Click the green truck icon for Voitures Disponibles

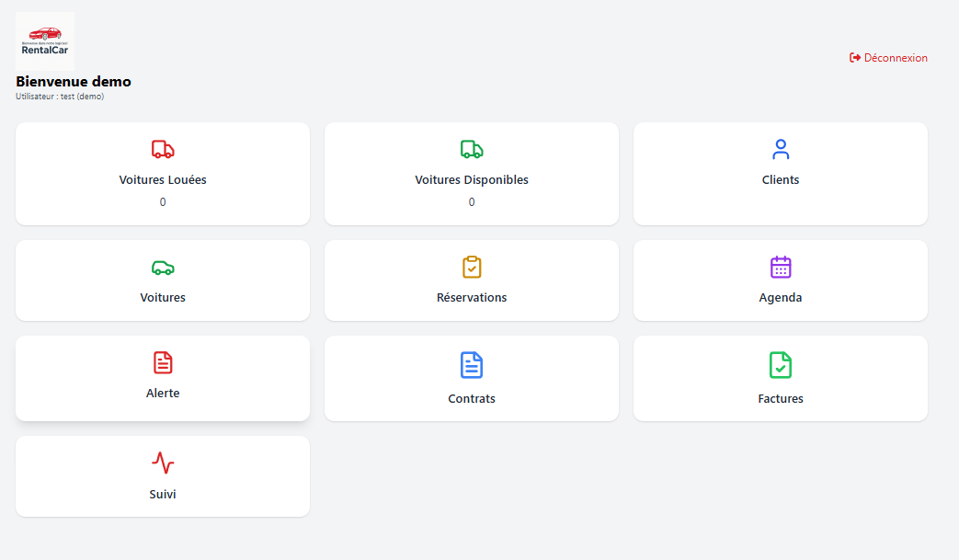coord(472,149)
